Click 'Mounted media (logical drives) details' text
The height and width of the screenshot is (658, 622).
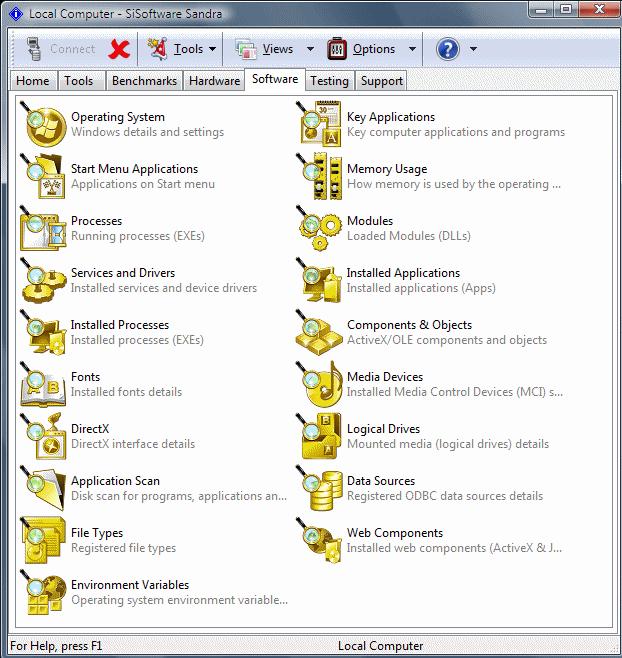[x=448, y=444]
